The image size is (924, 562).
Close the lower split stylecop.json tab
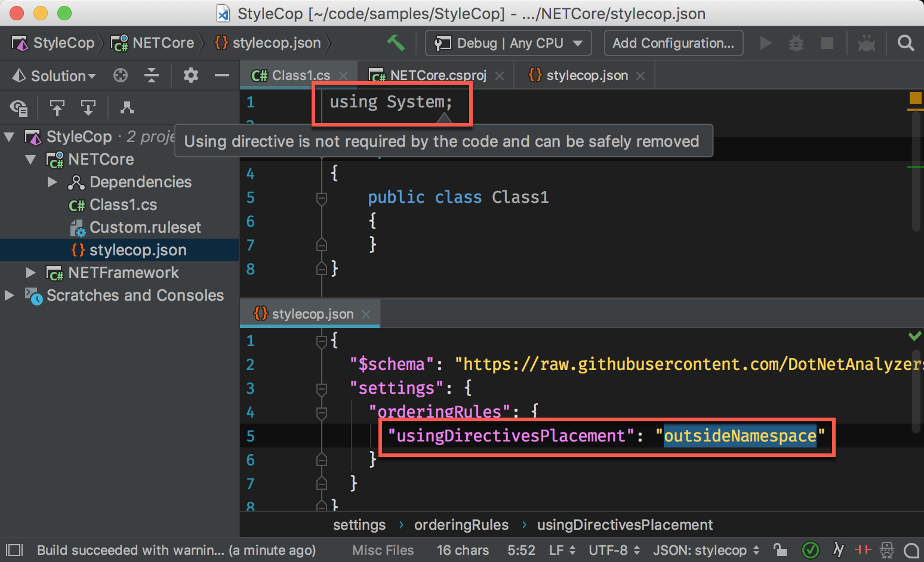[366, 314]
